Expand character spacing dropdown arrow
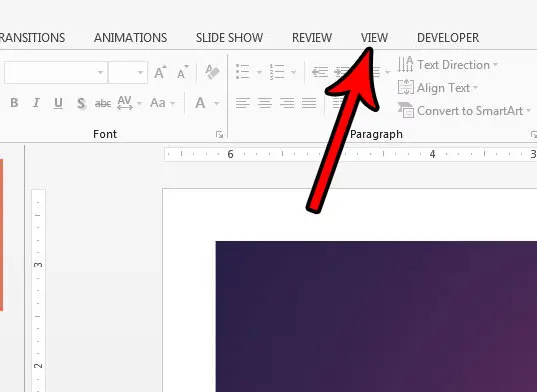The height and width of the screenshot is (392, 537). pos(139,103)
